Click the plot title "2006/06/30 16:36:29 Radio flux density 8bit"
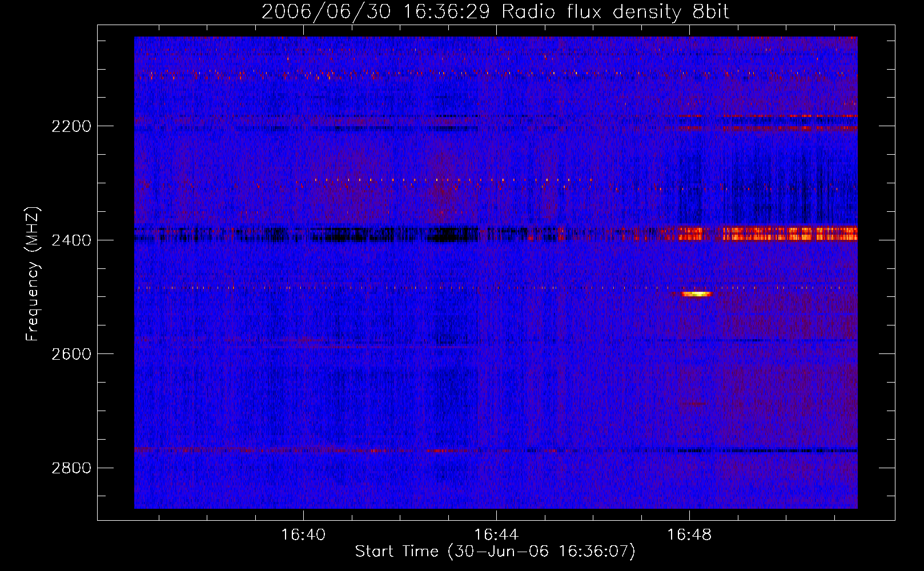The height and width of the screenshot is (571, 924). (495, 11)
